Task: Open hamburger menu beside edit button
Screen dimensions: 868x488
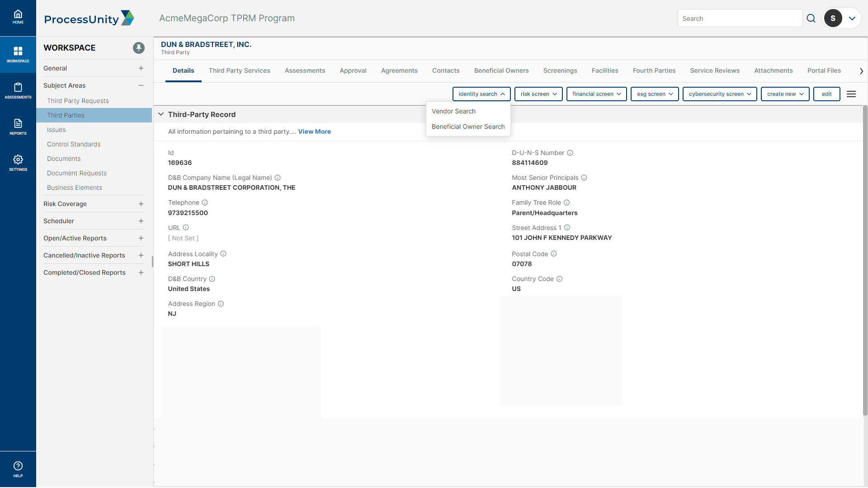Action: pyautogui.click(x=851, y=94)
